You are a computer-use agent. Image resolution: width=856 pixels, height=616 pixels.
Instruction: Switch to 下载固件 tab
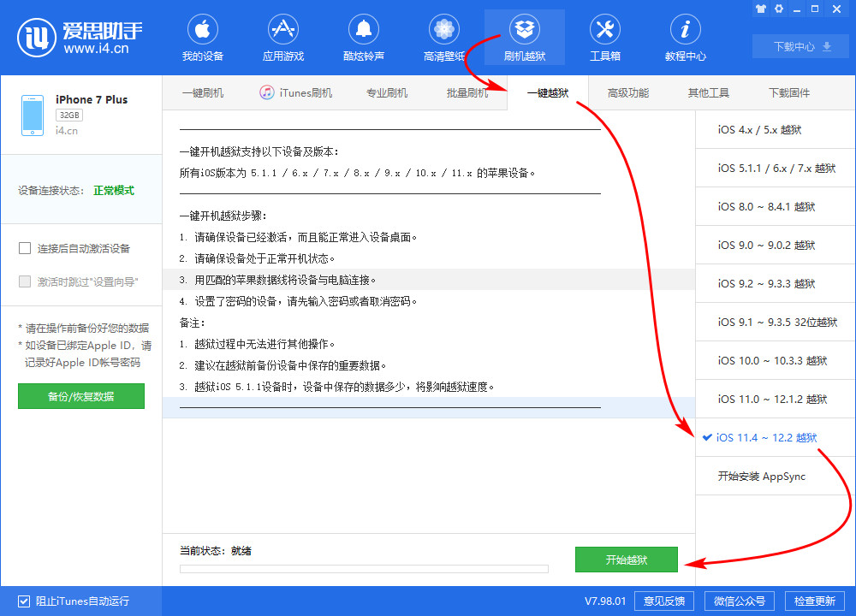[x=789, y=92]
